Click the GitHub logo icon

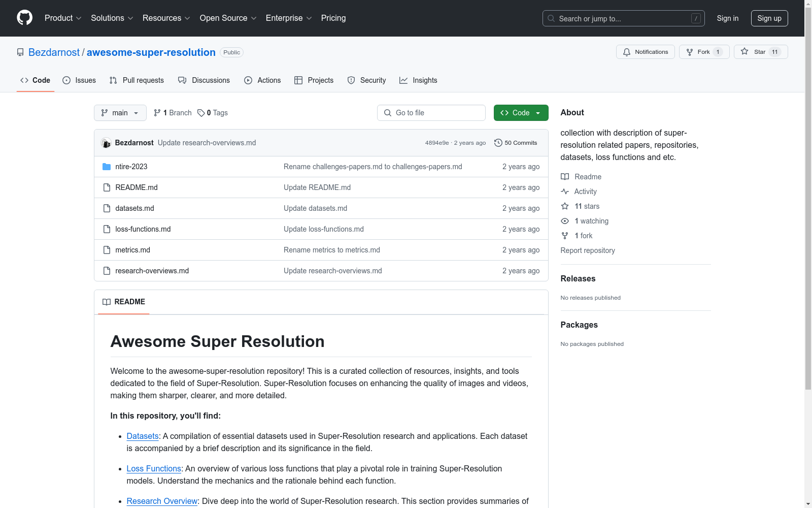tap(24, 18)
